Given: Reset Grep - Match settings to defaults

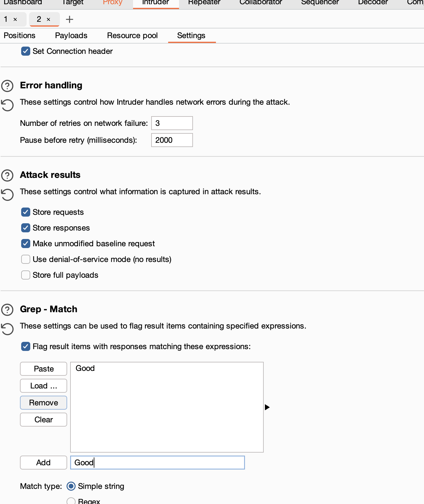Looking at the screenshot, I should point(7,329).
